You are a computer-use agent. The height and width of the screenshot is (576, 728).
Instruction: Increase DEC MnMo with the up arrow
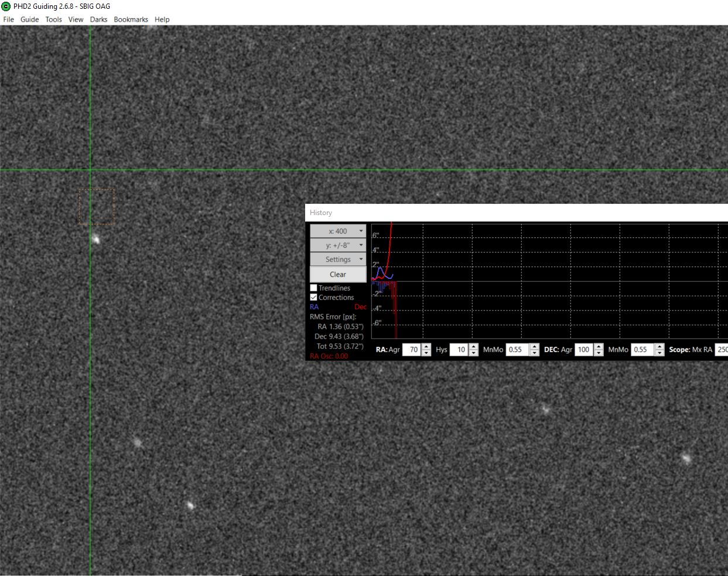[659, 346]
